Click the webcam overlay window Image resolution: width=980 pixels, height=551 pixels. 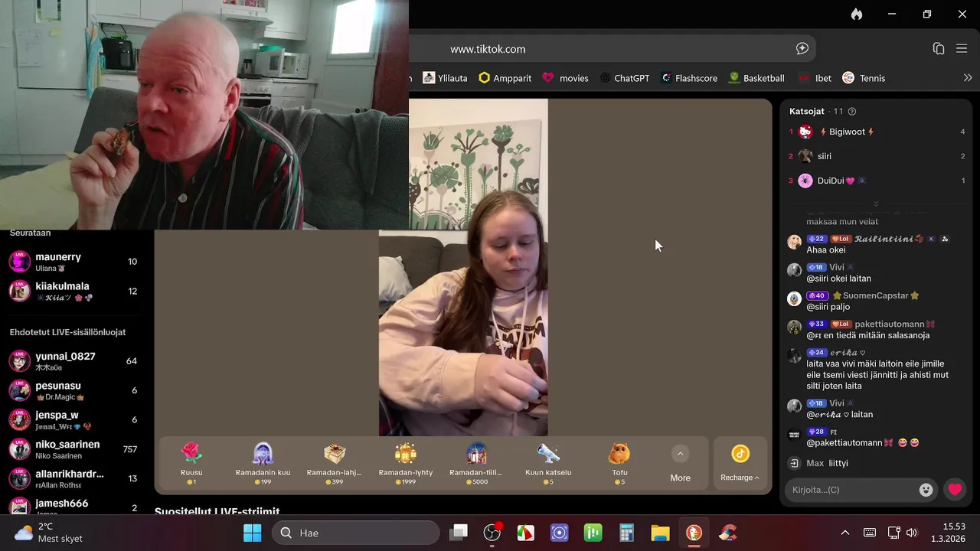204,115
